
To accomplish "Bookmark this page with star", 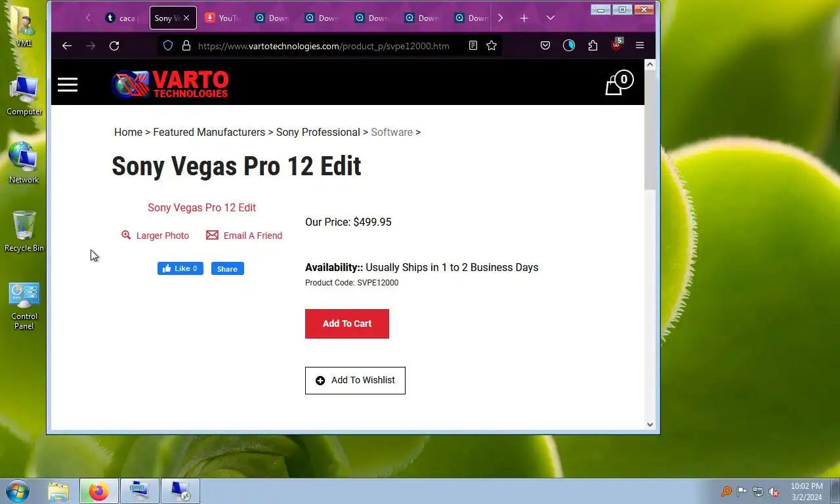I will 492,45.
